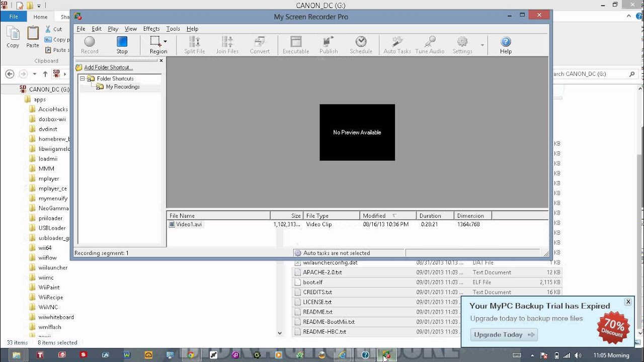Image resolution: width=644 pixels, height=362 pixels.
Task: Open the Play menu
Action: 113,29
